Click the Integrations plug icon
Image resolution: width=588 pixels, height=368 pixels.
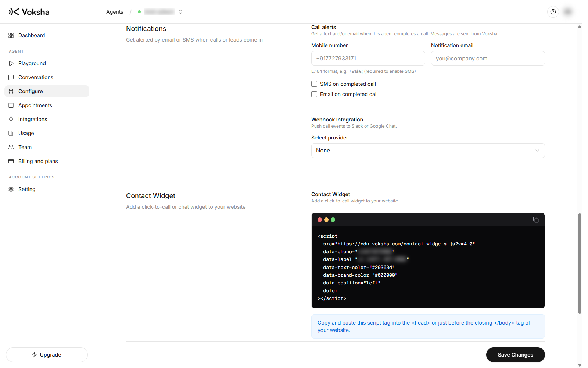[11, 119]
